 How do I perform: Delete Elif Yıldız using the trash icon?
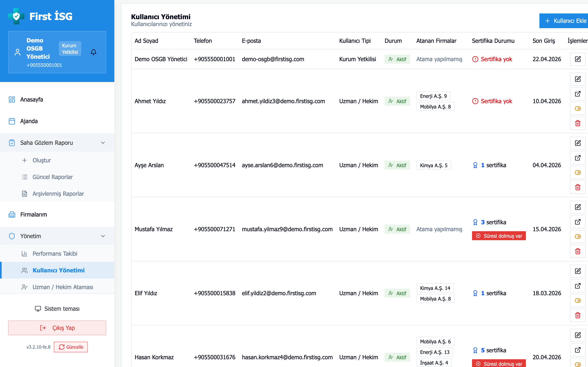click(578, 315)
